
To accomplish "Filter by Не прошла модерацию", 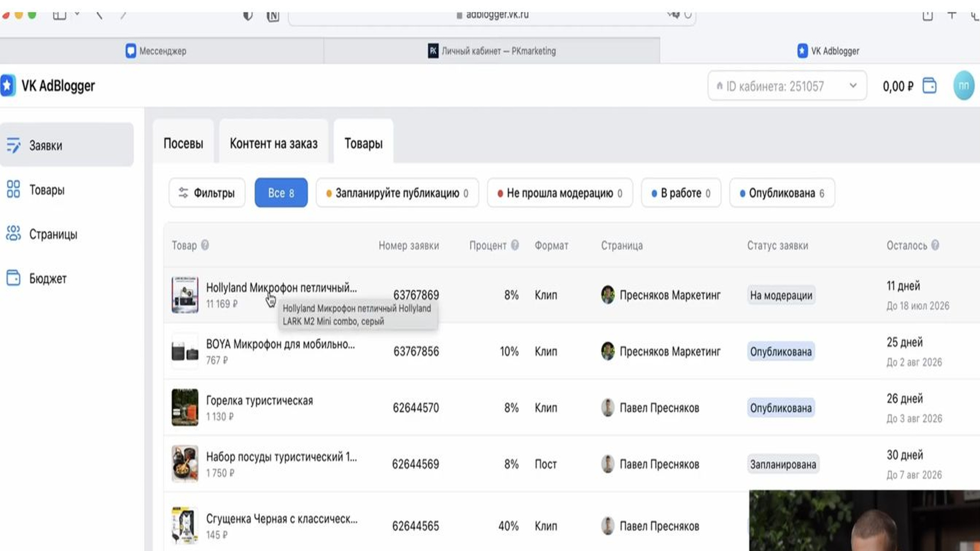I will (560, 193).
